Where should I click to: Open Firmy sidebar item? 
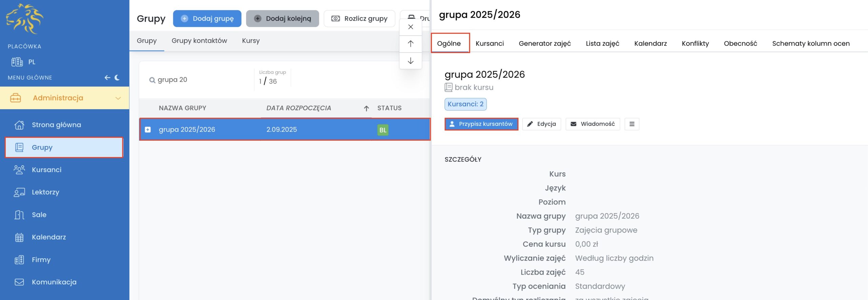[x=41, y=260]
